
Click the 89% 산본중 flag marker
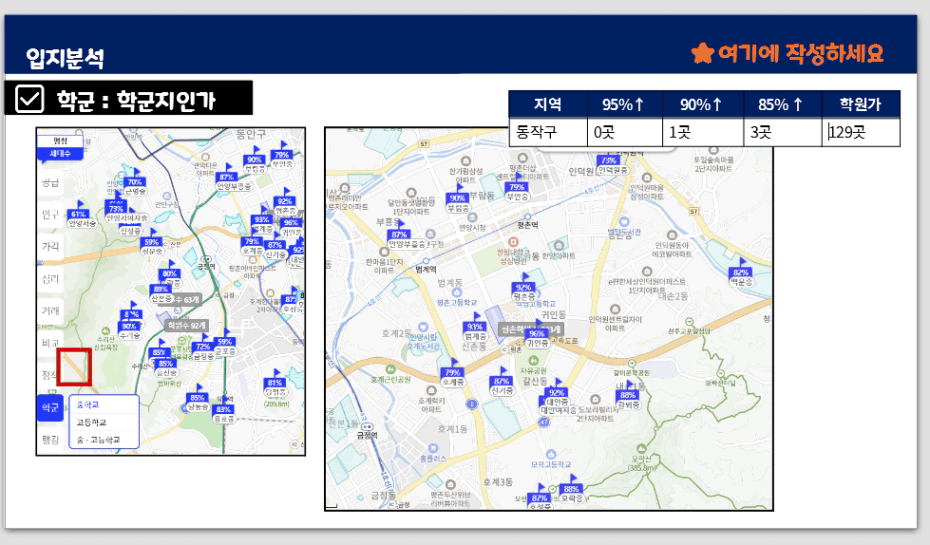coord(161,291)
